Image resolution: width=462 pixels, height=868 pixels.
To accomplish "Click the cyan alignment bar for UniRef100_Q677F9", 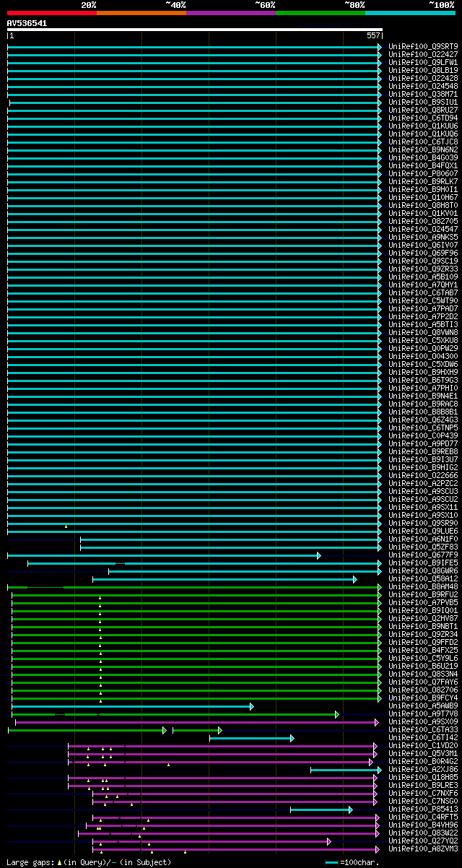I will point(164,555).
